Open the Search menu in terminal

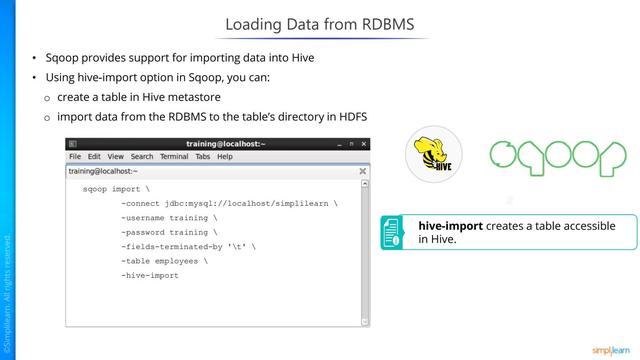click(142, 156)
